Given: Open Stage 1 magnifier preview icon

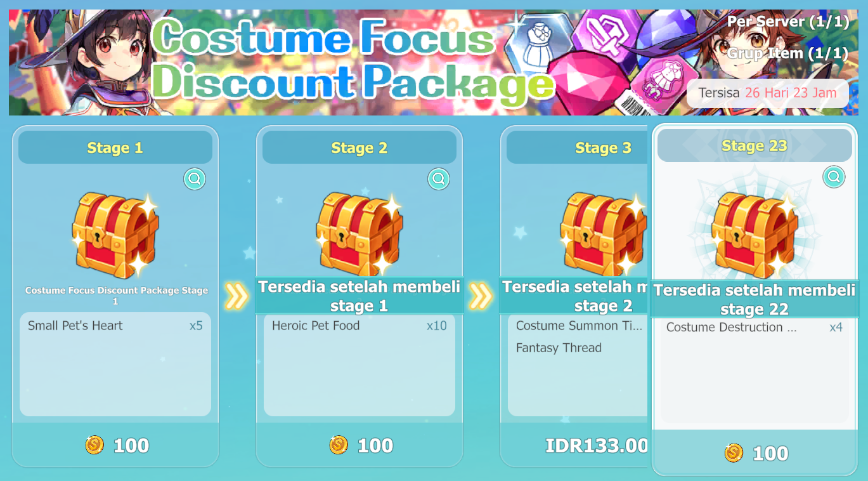Looking at the screenshot, I should tap(195, 179).
